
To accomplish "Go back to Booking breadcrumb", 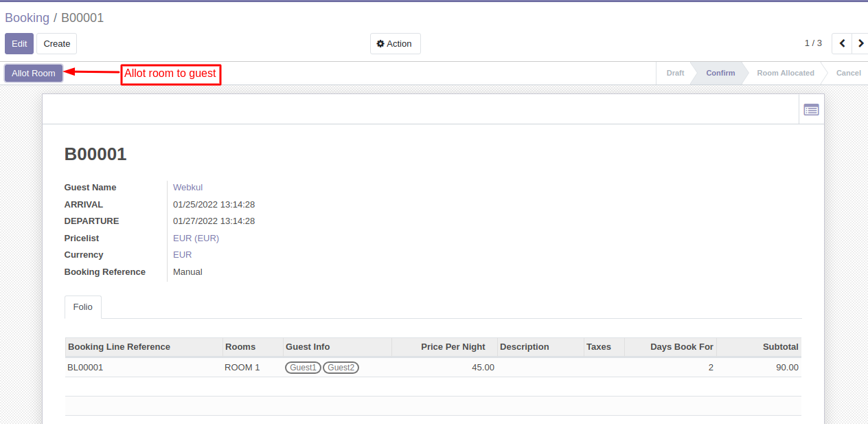I will pyautogui.click(x=27, y=18).
